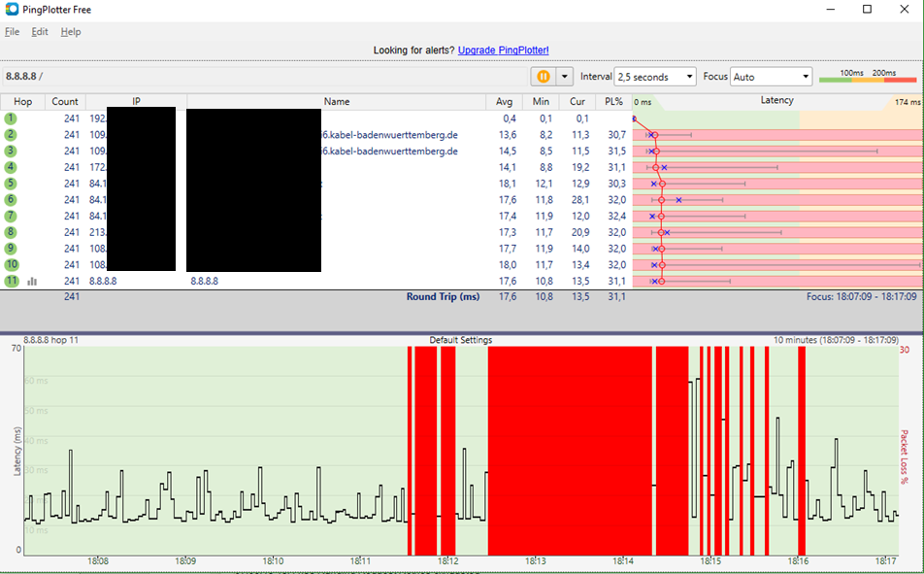
Task: Follow the Upgrade PingPlotter! link
Action: [503, 51]
